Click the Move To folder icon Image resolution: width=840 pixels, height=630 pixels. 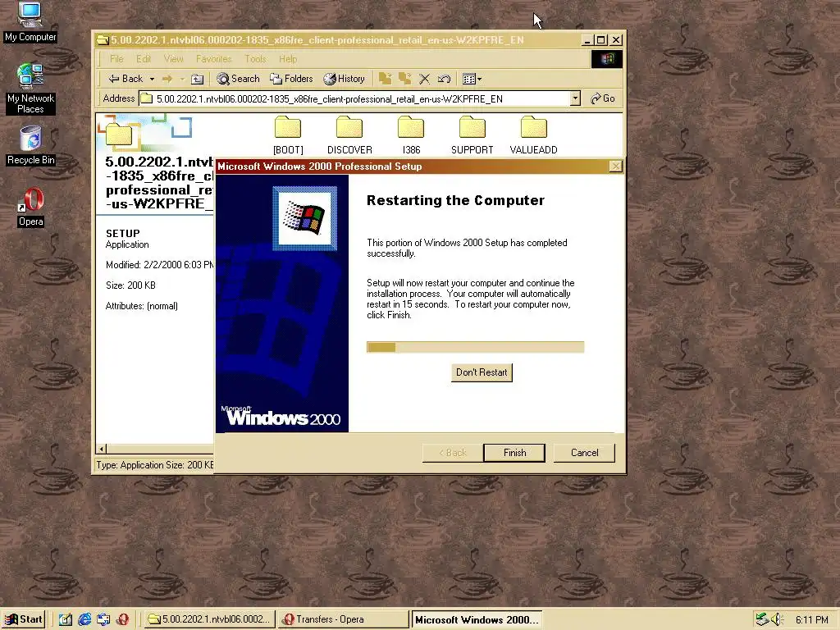tap(385, 79)
